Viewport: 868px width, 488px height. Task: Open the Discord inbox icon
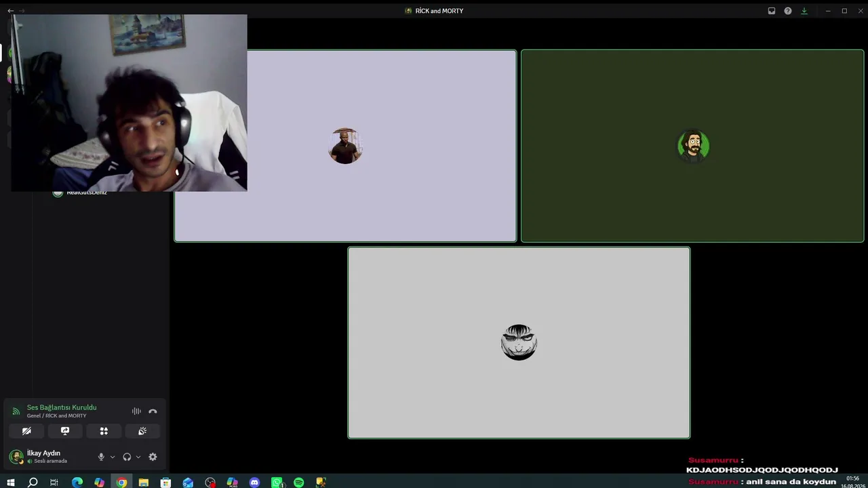coord(772,11)
